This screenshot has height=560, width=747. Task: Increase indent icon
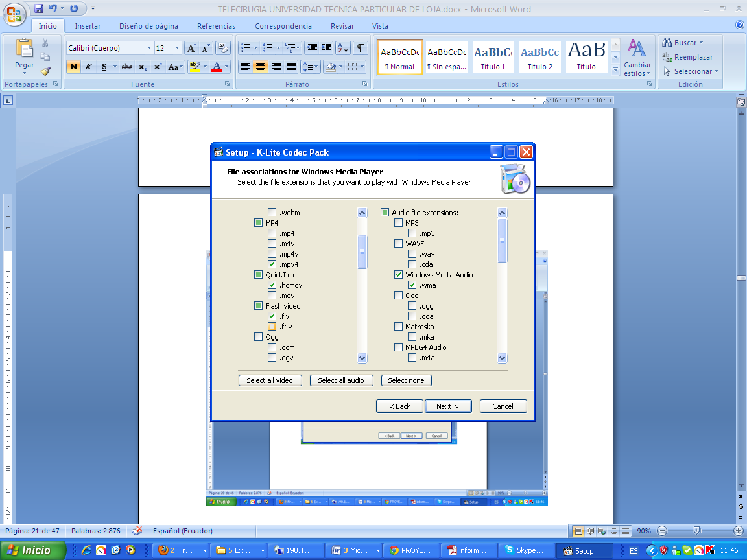327,47
